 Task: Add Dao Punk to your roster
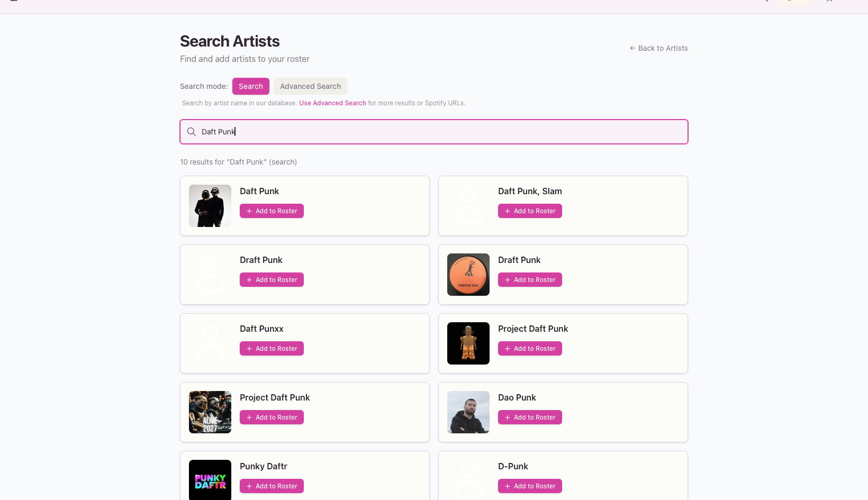click(x=530, y=417)
